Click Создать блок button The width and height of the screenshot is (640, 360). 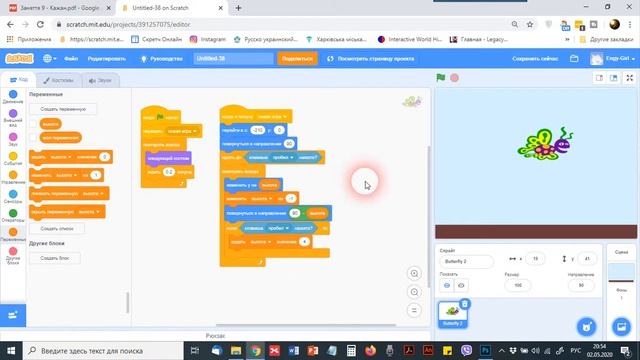click(x=55, y=258)
